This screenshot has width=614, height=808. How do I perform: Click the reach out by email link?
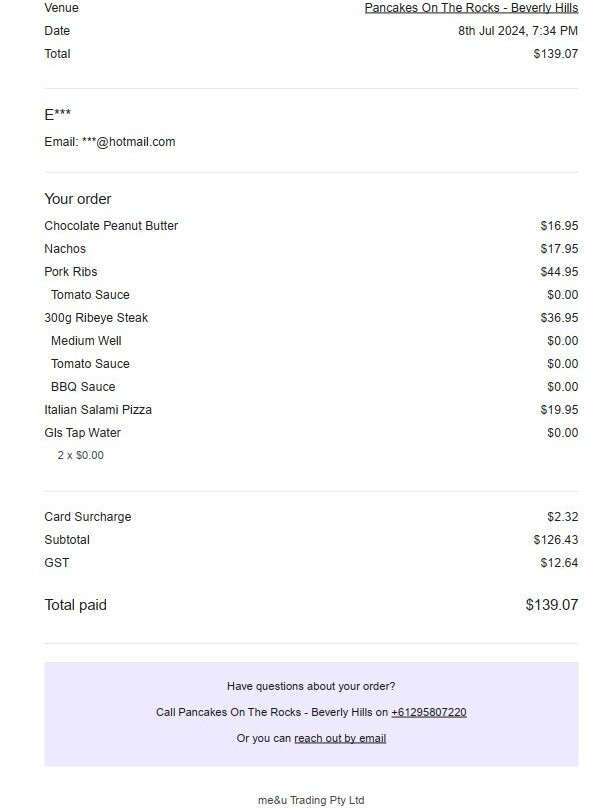[x=340, y=738]
